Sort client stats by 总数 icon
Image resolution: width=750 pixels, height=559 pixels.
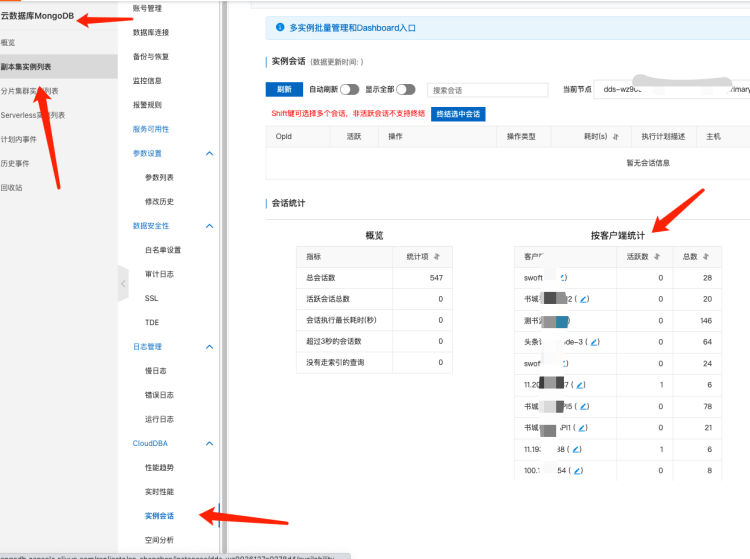[705, 256]
